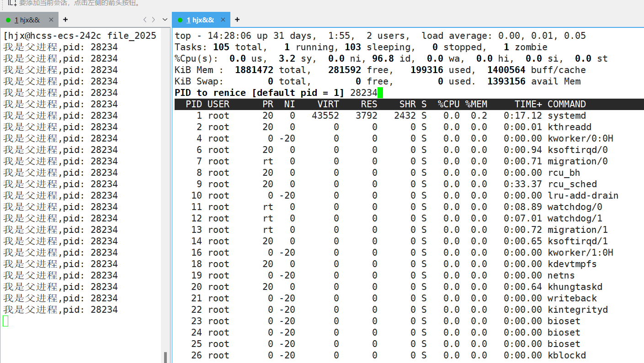Click the '1881472 total' memory value
Viewport: 644px width, 363px height.
click(270, 70)
